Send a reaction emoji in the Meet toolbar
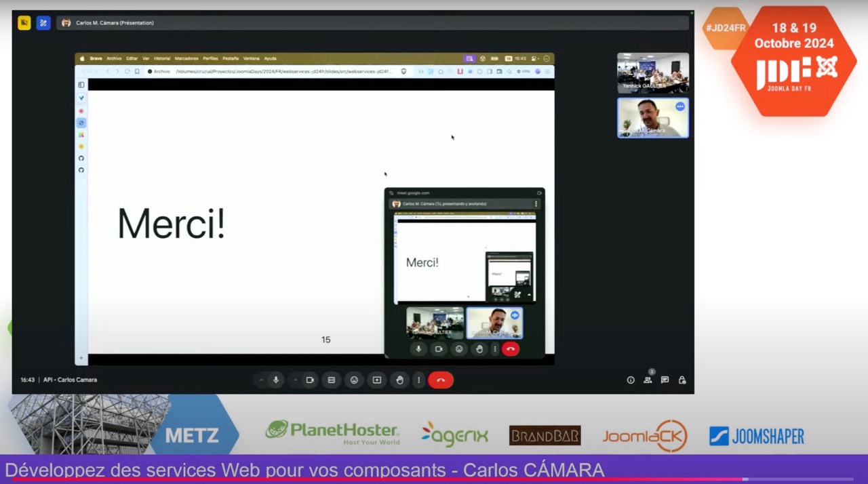This screenshot has height=484, width=868. pyautogui.click(x=354, y=380)
